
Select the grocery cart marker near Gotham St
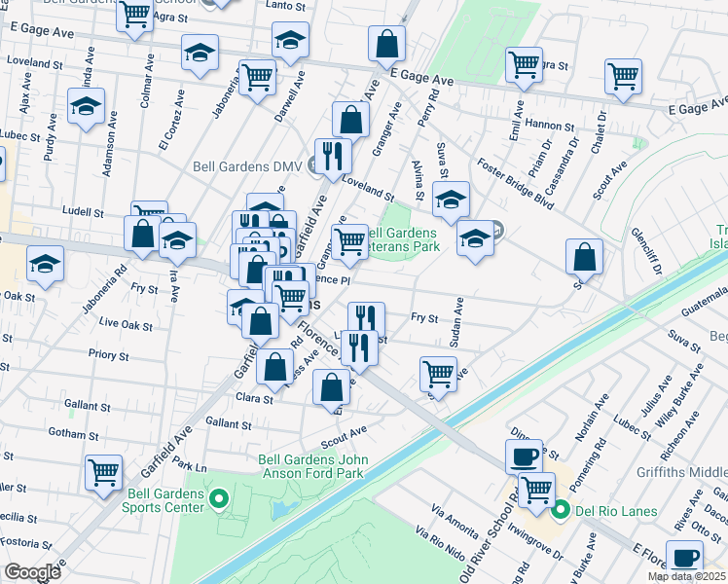click(x=103, y=474)
